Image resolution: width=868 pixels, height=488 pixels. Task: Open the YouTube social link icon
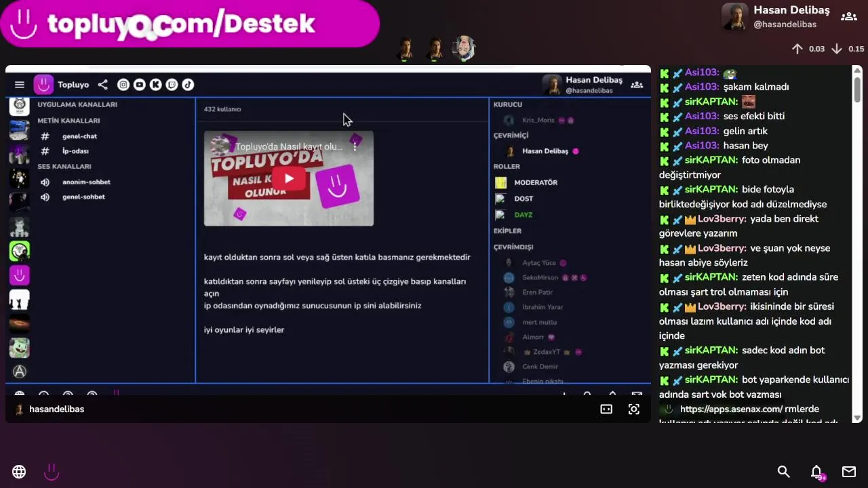(x=140, y=85)
